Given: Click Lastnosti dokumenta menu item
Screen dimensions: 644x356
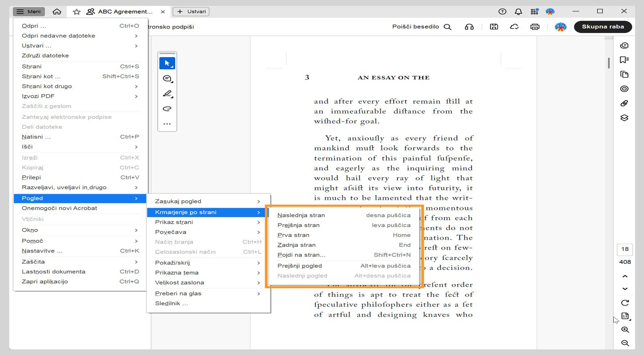Looking at the screenshot, I should (80, 272).
